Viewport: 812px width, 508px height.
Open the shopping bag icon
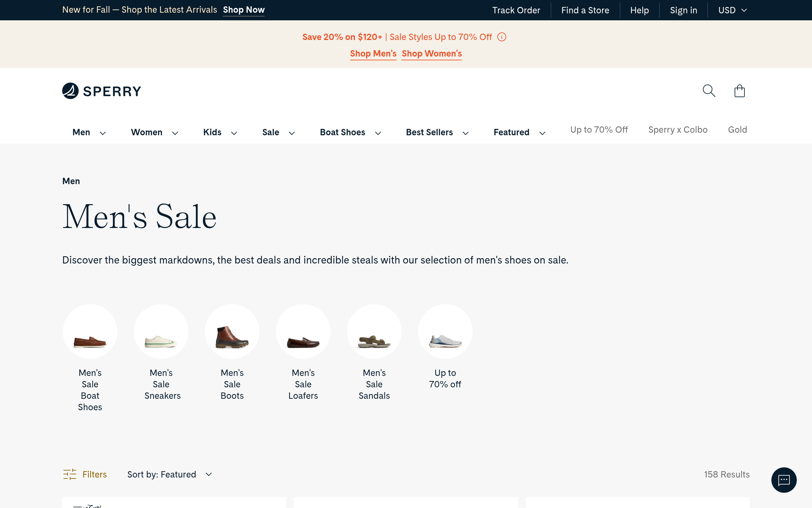click(740, 91)
